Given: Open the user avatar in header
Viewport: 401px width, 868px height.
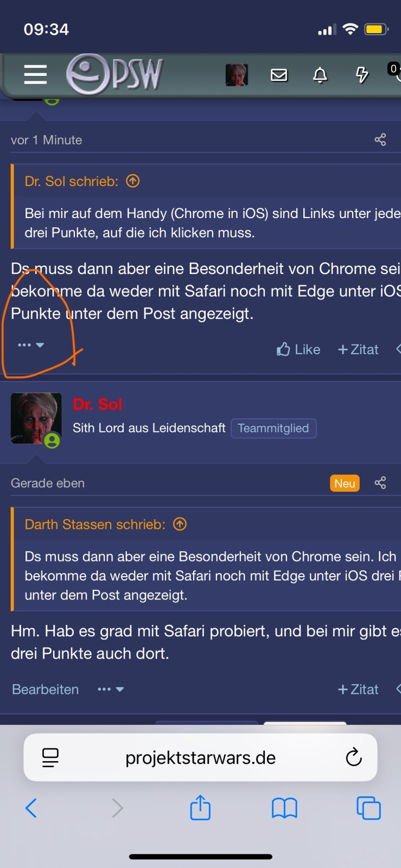Looking at the screenshot, I should (237, 75).
